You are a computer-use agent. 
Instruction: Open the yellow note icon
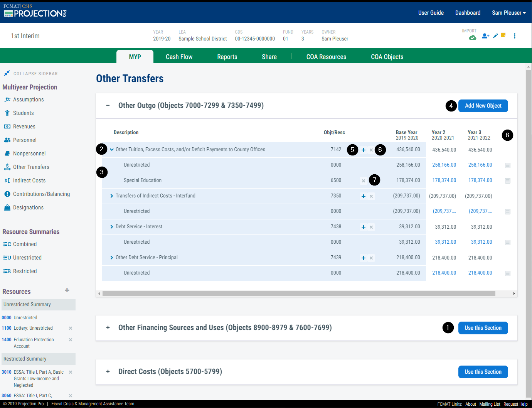(x=503, y=35)
